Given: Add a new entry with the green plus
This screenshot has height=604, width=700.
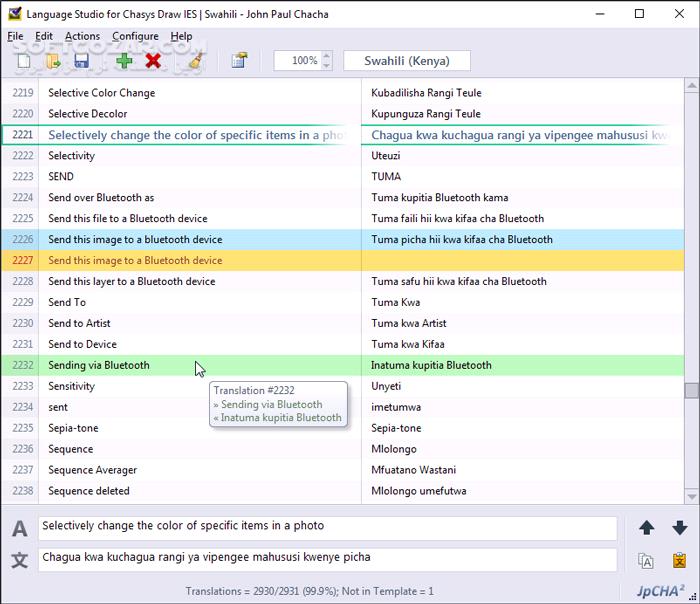Looking at the screenshot, I should 124,61.
